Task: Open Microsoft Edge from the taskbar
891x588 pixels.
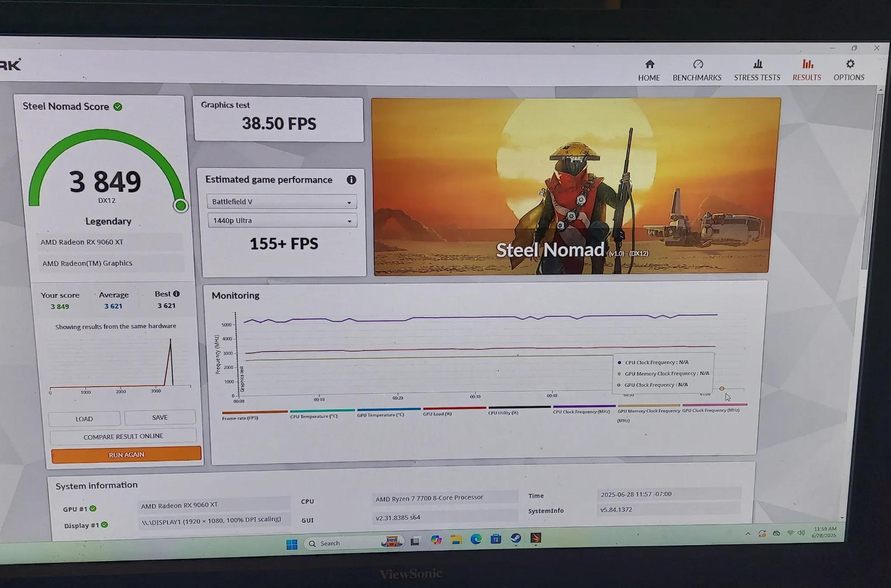Action: pos(476,539)
